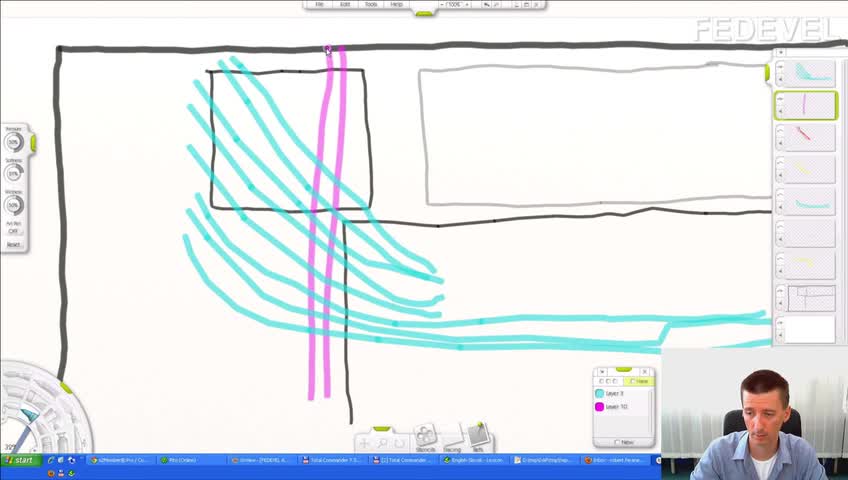Open the color samples panel menu button
848x480 pixels.
click(602, 372)
